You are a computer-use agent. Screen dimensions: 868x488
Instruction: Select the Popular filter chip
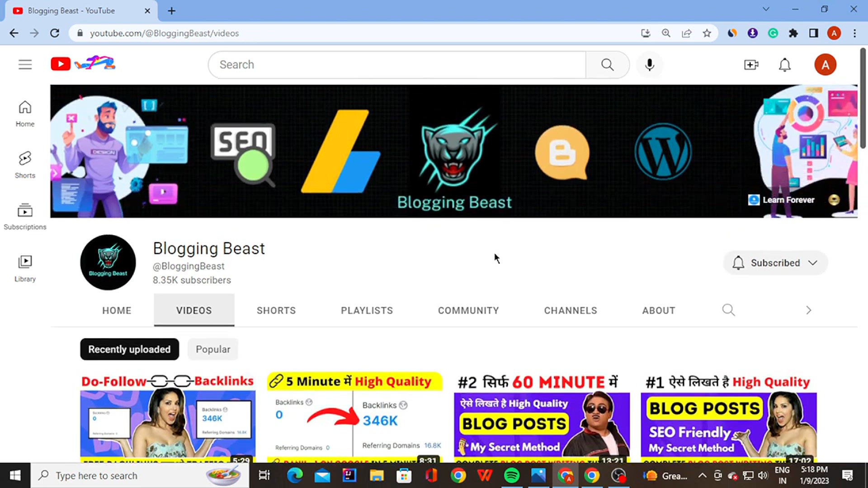[x=213, y=349]
